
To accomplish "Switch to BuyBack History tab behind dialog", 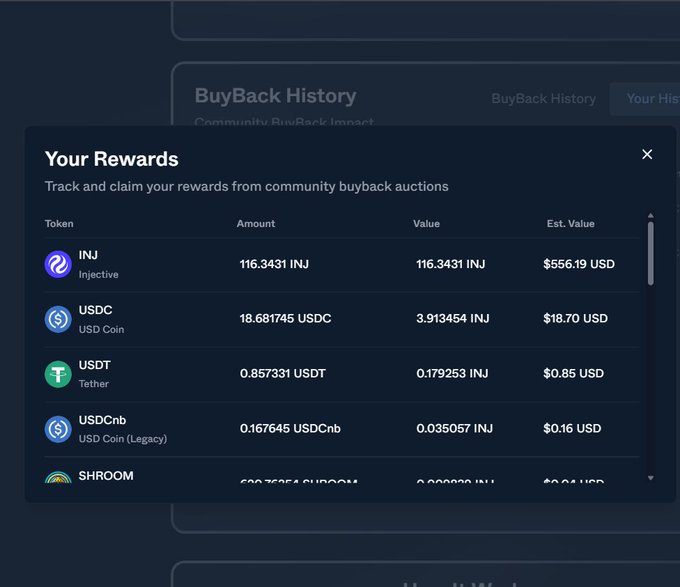I will click(x=543, y=99).
